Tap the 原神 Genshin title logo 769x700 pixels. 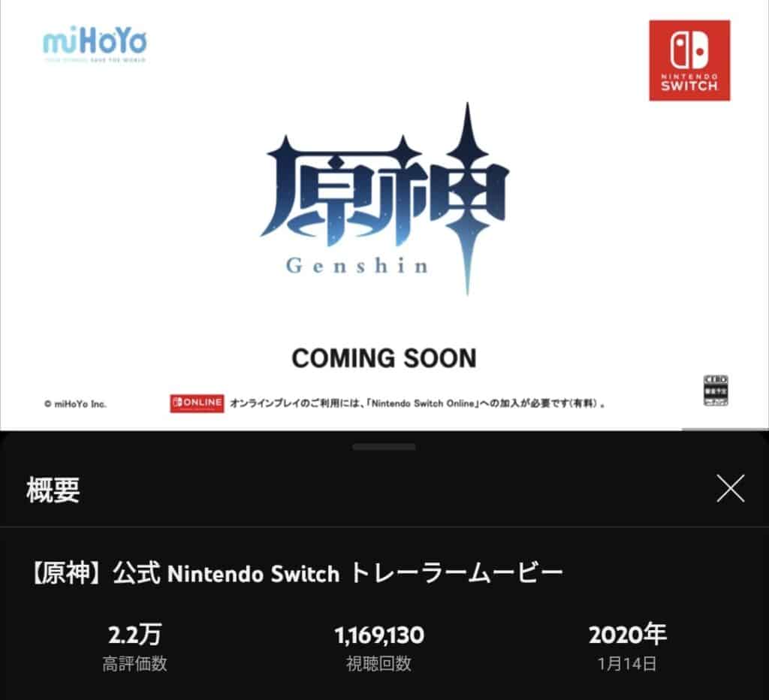384,199
